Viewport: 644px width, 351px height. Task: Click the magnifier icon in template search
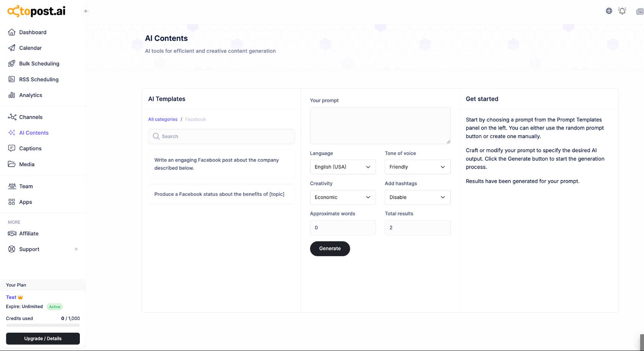point(156,136)
